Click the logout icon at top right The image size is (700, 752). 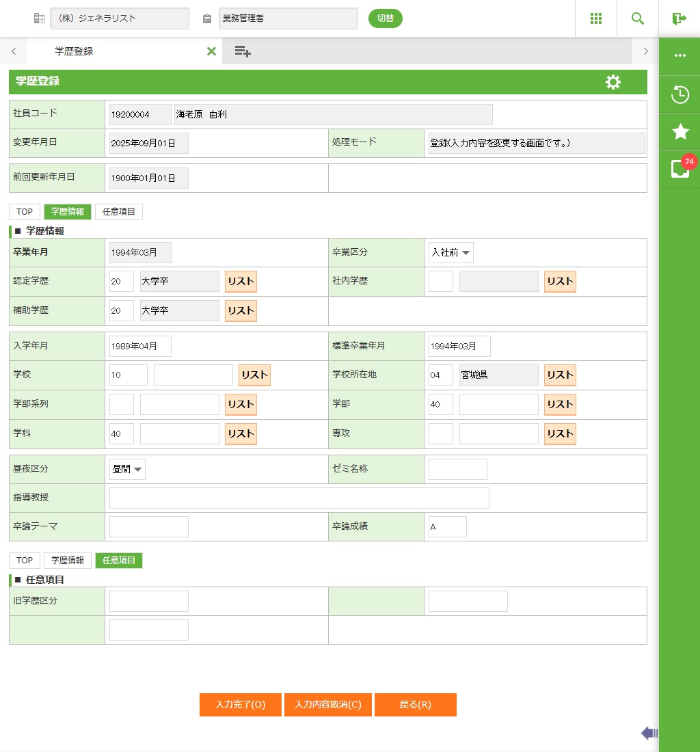(x=679, y=18)
